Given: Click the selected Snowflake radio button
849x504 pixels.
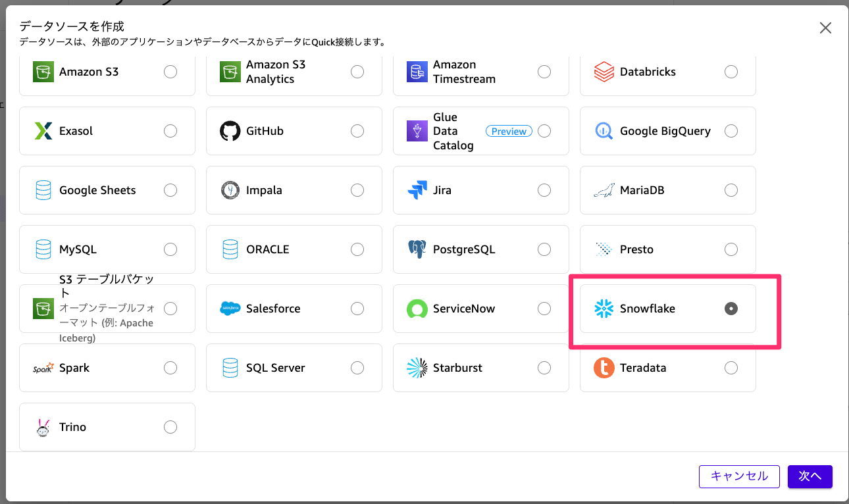Looking at the screenshot, I should (x=731, y=309).
